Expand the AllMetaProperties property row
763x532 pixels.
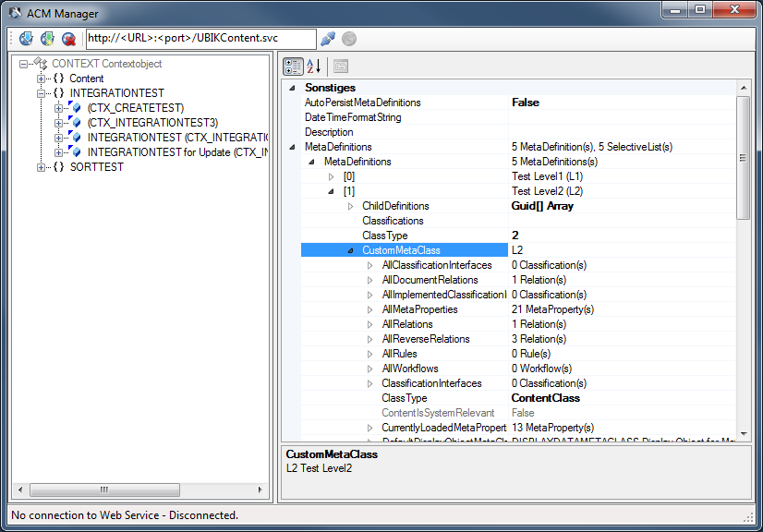tap(369, 309)
